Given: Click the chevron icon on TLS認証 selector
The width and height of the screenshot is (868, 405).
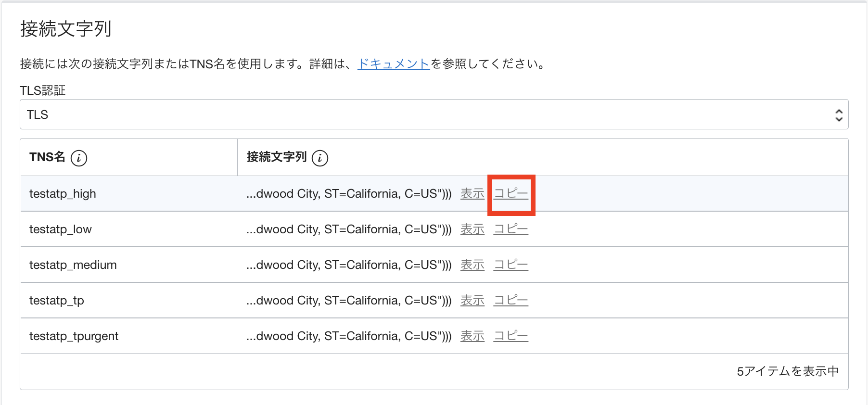Looking at the screenshot, I should [x=839, y=114].
